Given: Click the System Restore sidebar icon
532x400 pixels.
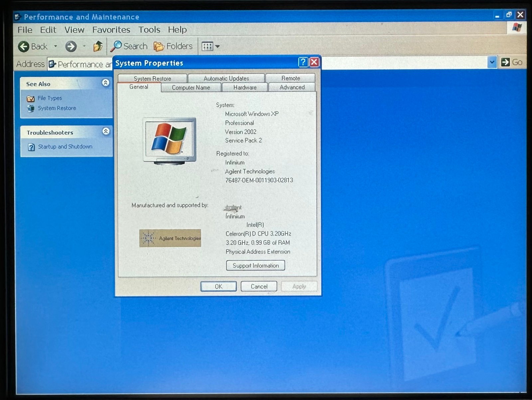Looking at the screenshot, I should [31, 108].
